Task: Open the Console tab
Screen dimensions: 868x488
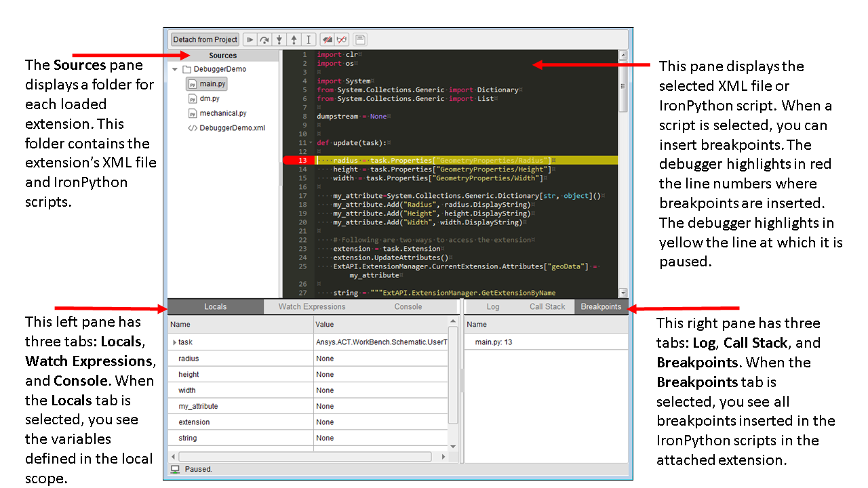Action: [x=408, y=307]
